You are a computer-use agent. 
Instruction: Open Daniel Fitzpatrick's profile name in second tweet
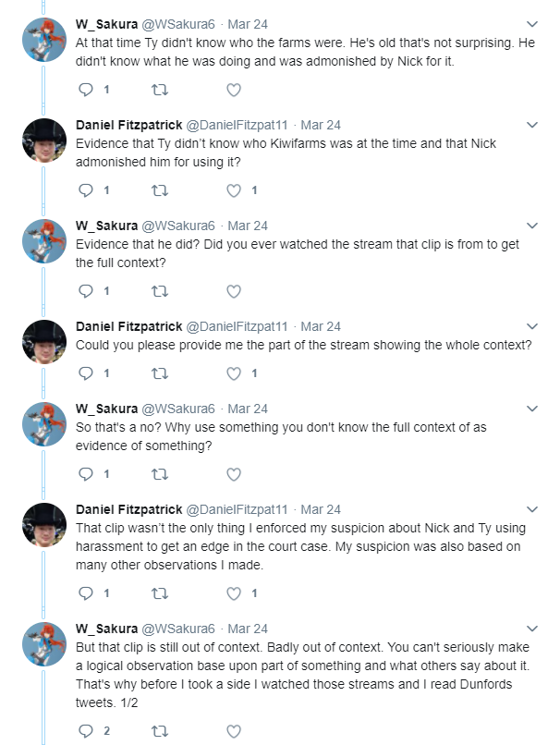click(x=128, y=125)
